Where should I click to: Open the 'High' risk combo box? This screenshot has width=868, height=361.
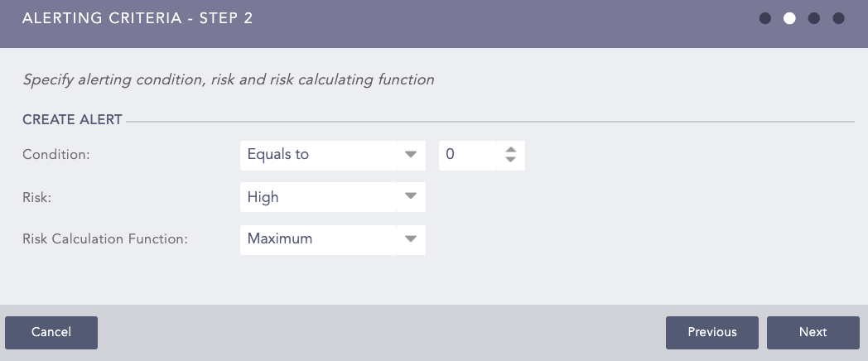319,197
